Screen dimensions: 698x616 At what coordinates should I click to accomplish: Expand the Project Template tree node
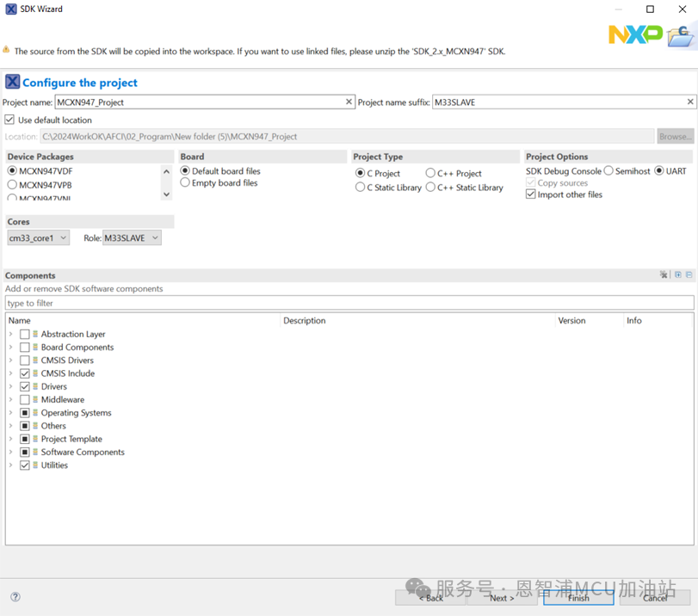(x=10, y=439)
